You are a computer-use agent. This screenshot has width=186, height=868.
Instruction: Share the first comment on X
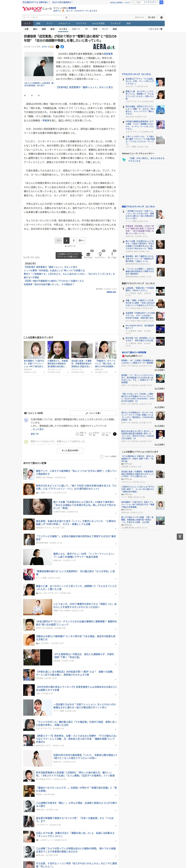(x=114, y=434)
